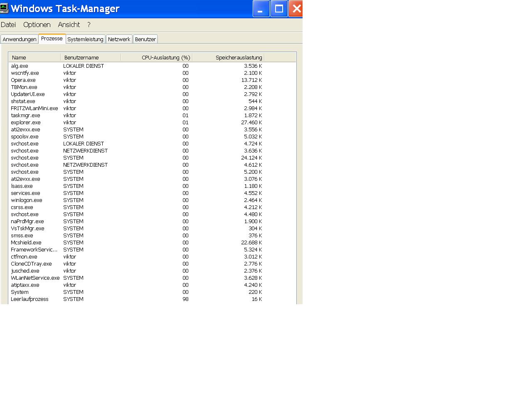Sort by Speicherauslastung column header
This screenshot has height=399, width=532.
[x=228, y=57]
